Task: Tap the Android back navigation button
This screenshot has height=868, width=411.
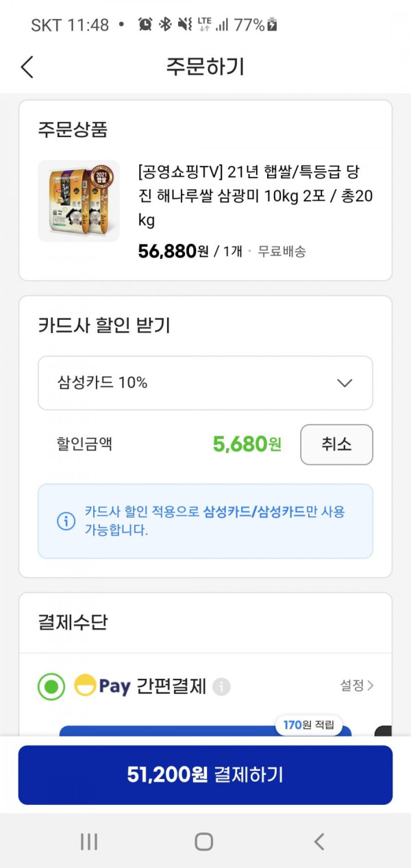Action: (x=319, y=842)
